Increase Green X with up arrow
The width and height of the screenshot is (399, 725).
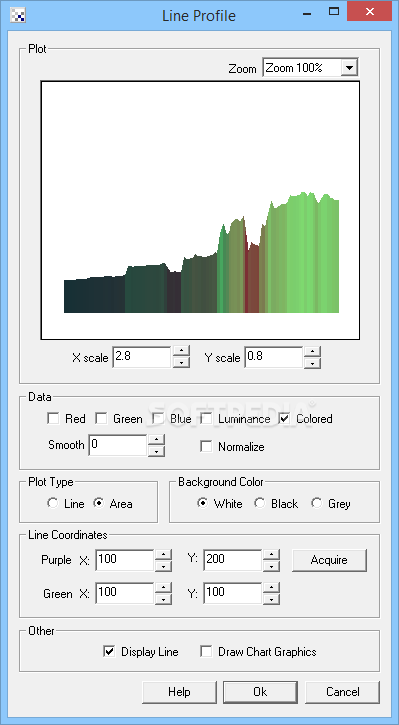point(163,588)
